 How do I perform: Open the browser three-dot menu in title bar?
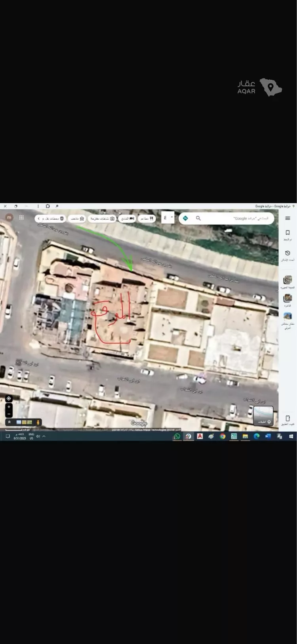[38, 206]
